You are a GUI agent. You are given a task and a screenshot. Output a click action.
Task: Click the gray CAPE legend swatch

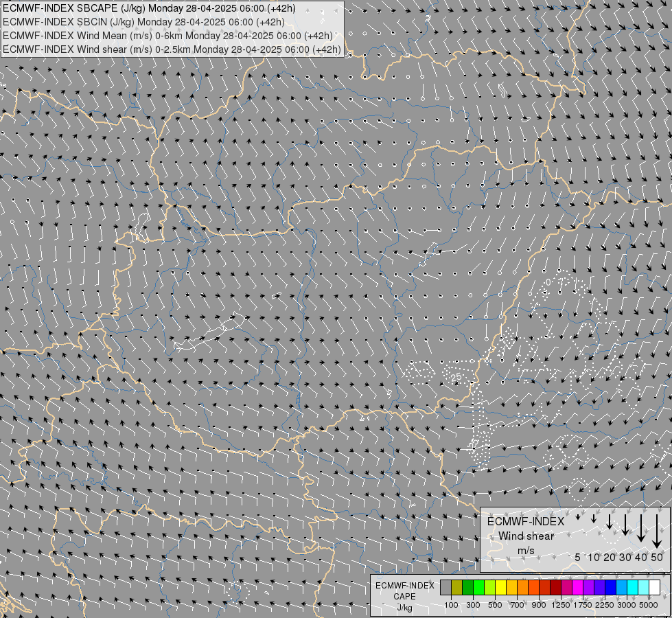point(445,588)
